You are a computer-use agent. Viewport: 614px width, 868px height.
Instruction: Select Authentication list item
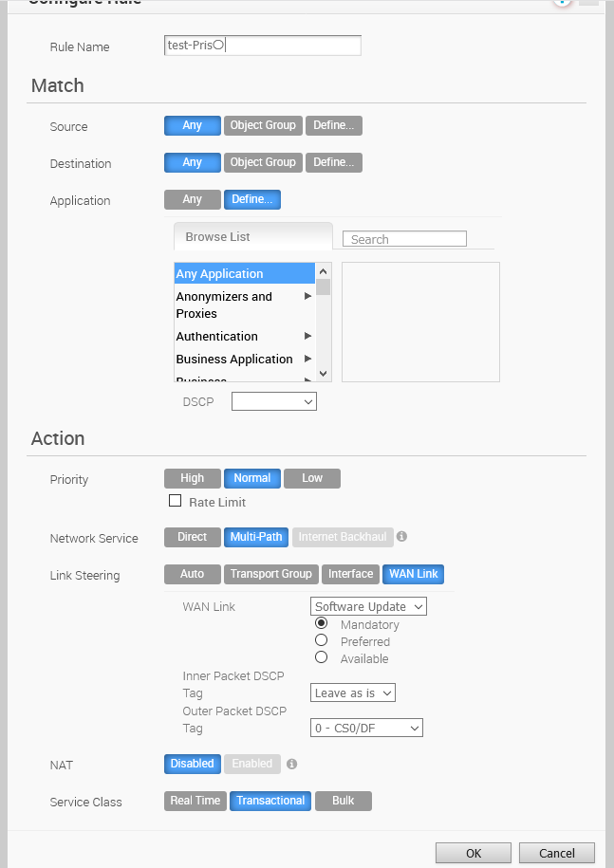244,336
